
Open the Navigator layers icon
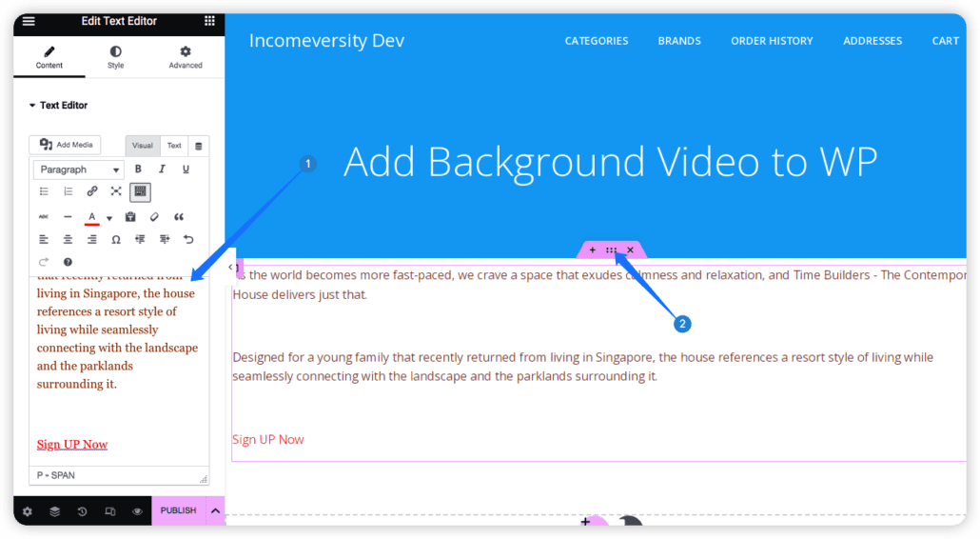(55, 511)
